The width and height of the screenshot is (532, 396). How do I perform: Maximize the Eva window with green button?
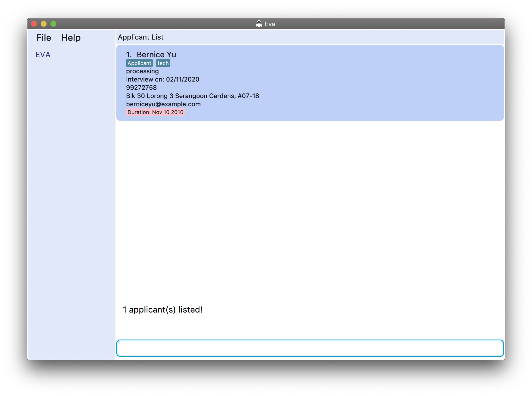(53, 24)
